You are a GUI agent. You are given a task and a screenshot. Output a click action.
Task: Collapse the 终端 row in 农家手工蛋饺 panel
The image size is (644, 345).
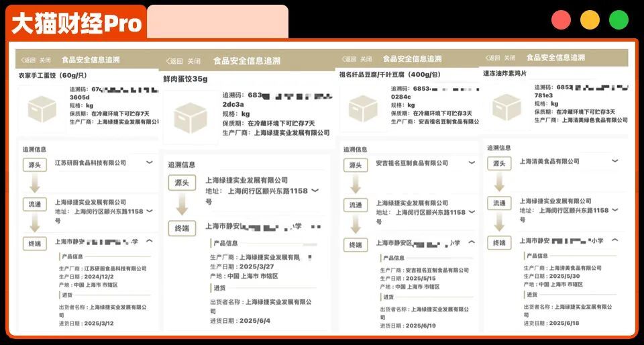(150, 241)
